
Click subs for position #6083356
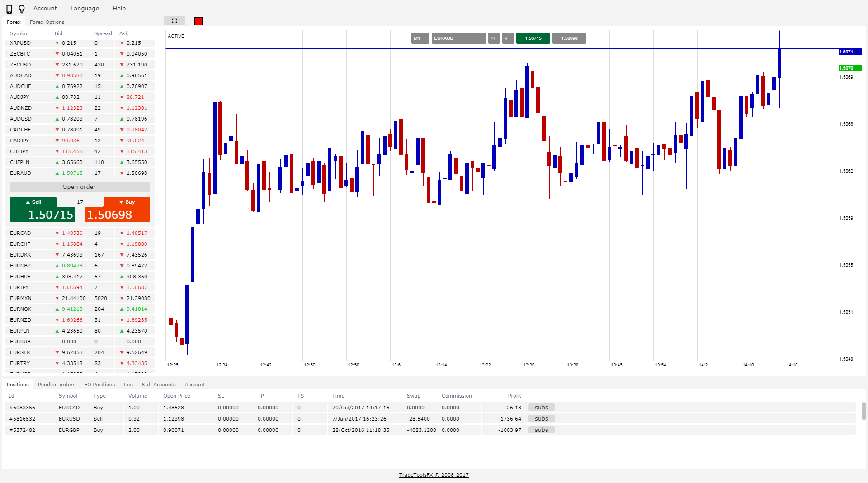[541, 408]
